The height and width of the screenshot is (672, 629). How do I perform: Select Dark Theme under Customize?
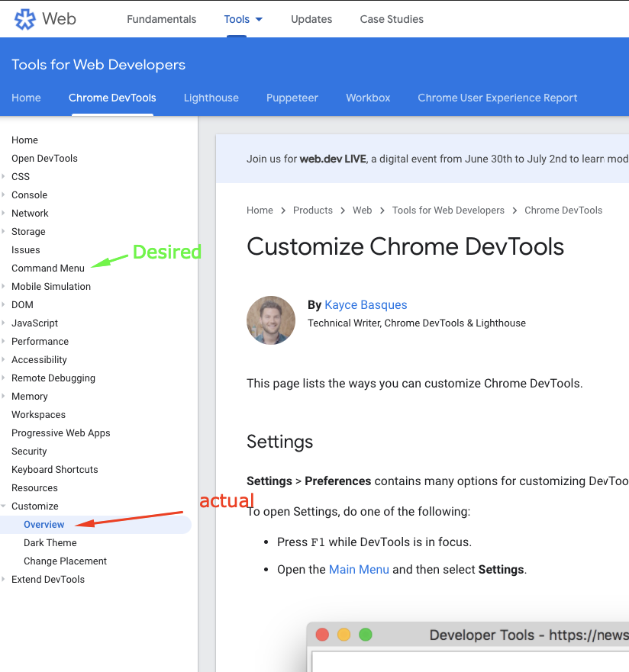[50, 542]
